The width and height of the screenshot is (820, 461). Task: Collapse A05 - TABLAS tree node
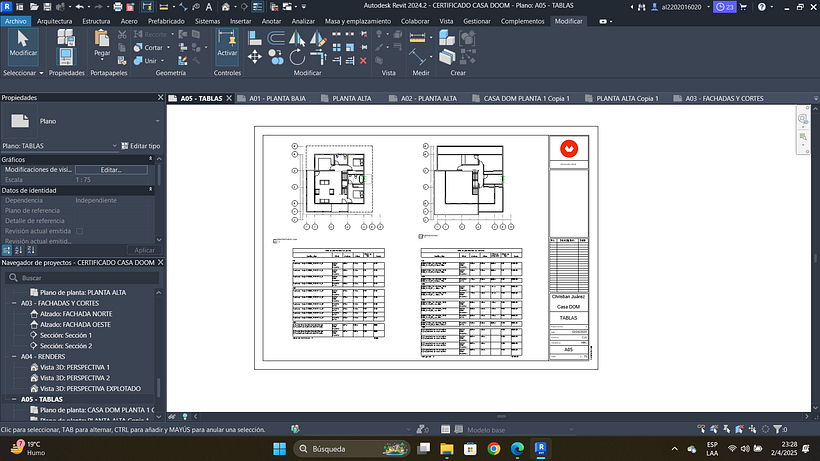tap(15, 399)
